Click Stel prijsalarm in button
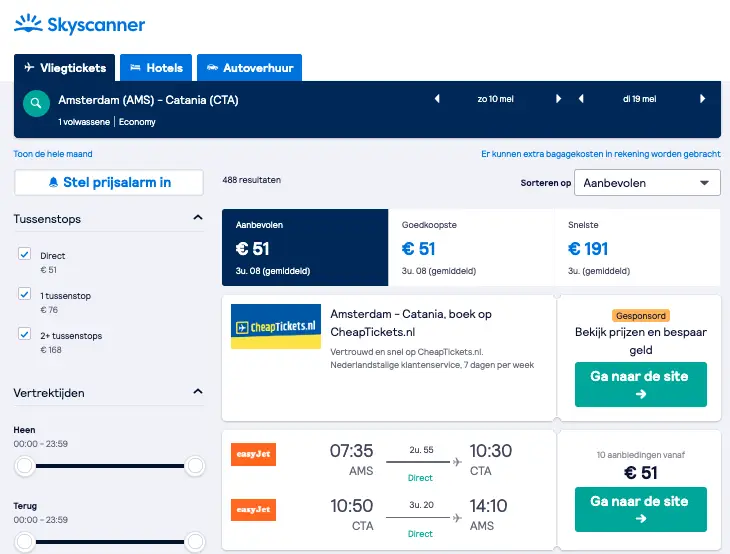This screenshot has width=730, height=554. tap(109, 182)
